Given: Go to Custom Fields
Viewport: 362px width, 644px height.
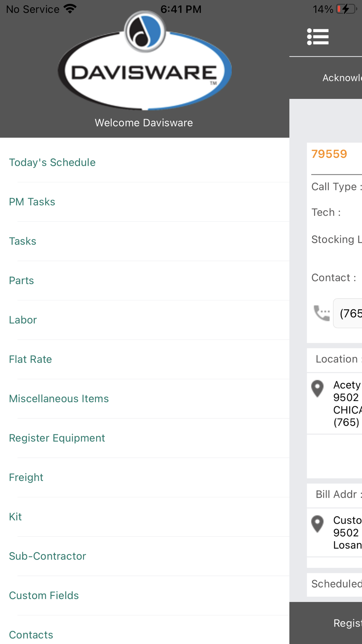Looking at the screenshot, I should (x=44, y=595).
